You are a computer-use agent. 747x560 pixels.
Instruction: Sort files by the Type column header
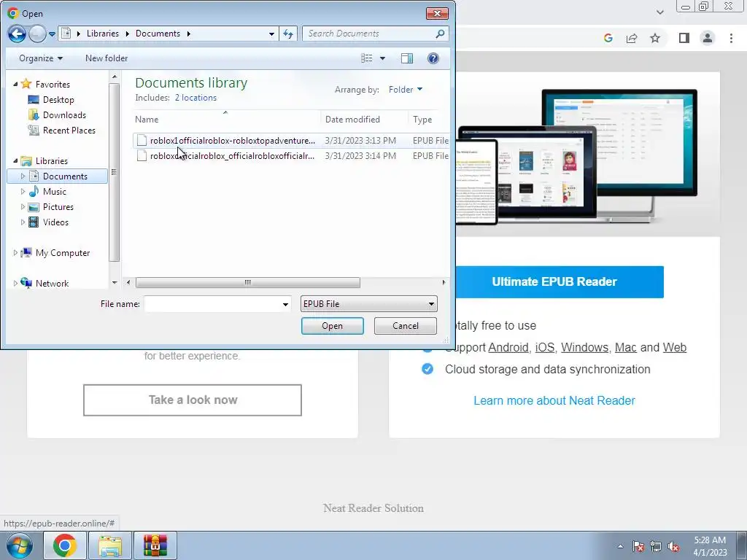[x=428, y=120]
